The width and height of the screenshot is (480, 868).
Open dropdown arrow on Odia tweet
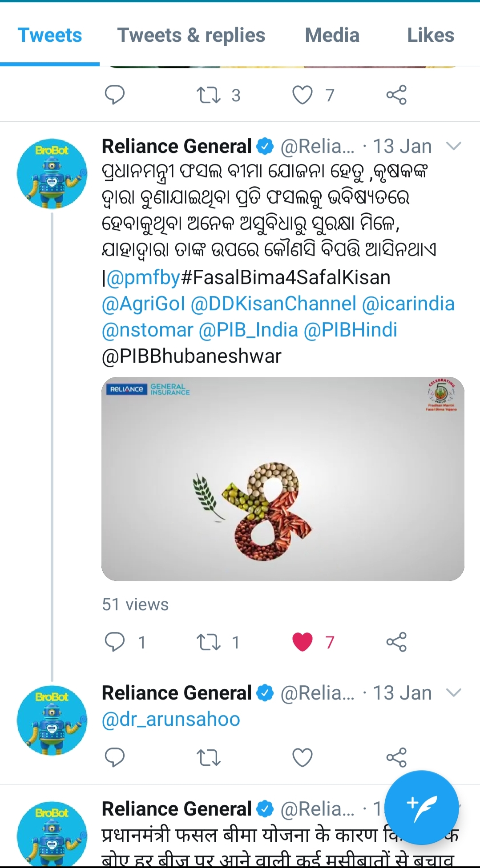click(454, 146)
